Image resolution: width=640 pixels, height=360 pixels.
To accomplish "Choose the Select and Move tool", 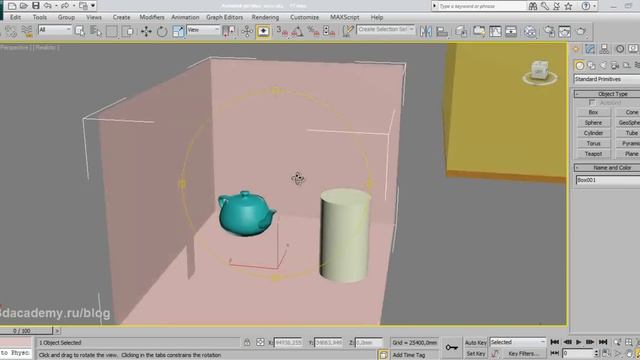I will (x=146, y=31).
